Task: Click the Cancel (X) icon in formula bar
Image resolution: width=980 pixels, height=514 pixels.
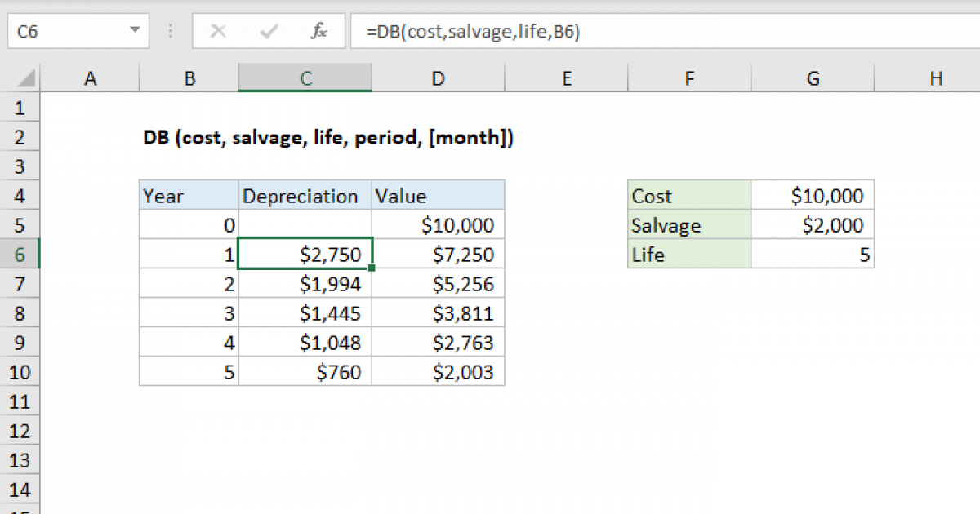Action: tap(218, 31)
